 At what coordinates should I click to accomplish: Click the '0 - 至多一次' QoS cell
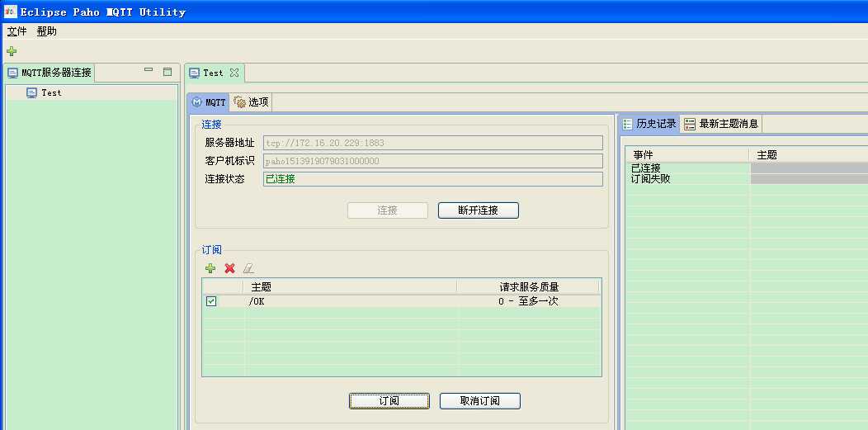pyautogui.click(x=529, y=301)
